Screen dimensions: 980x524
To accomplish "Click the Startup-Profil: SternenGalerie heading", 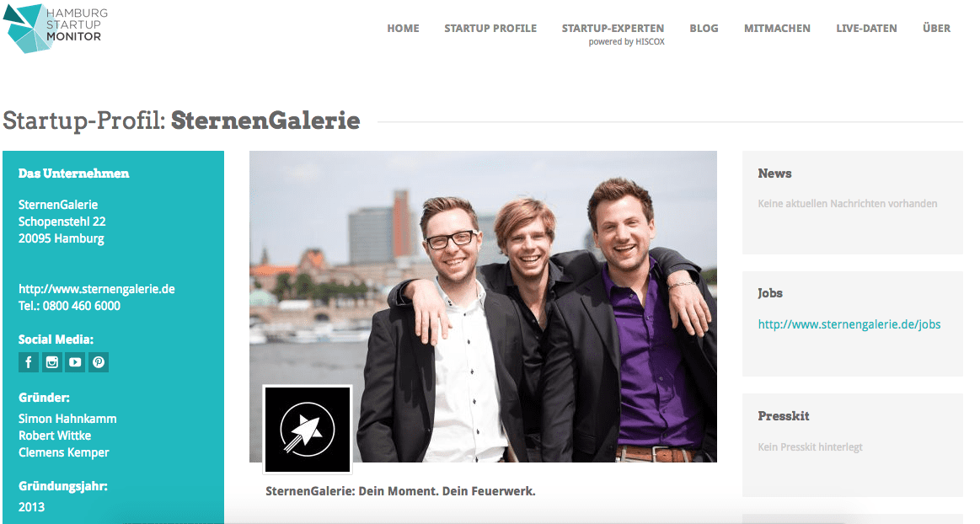I will (x=181, y=120).
